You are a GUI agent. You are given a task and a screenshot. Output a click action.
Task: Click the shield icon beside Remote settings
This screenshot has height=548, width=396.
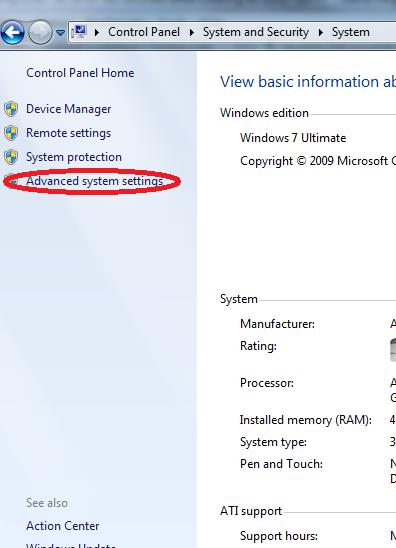tap(11, 133)
